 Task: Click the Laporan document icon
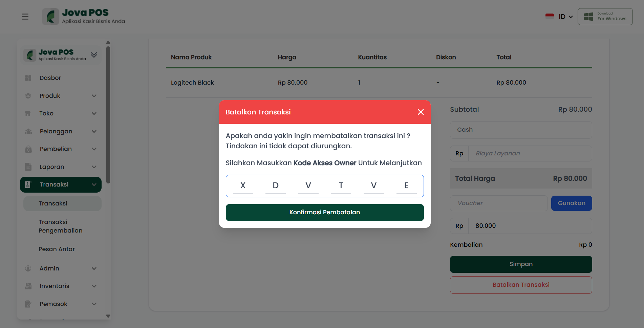(28, 167)
